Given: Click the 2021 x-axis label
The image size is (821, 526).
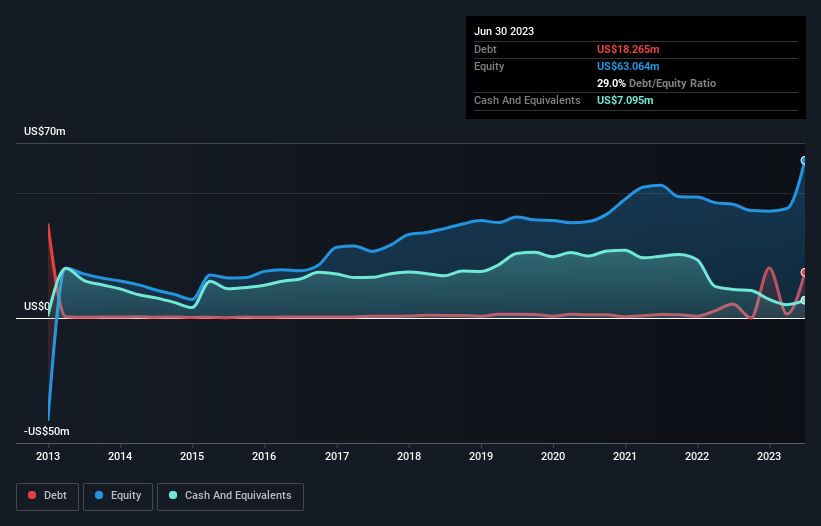Looking at the screenshot, I should point(625,456).
